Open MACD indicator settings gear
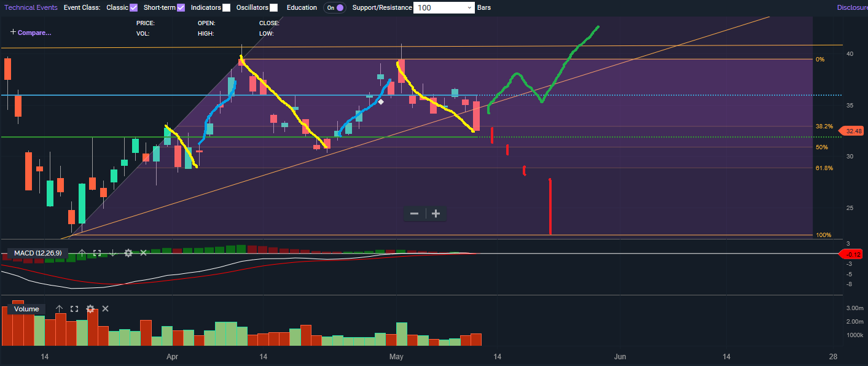Image resolution: width=868 pixels, height=366 pixels. (128, 253)
